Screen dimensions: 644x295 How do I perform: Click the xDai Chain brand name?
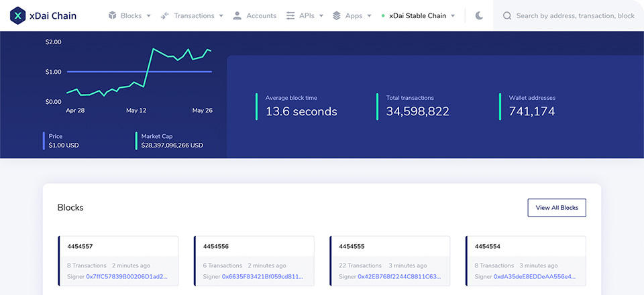53,15
